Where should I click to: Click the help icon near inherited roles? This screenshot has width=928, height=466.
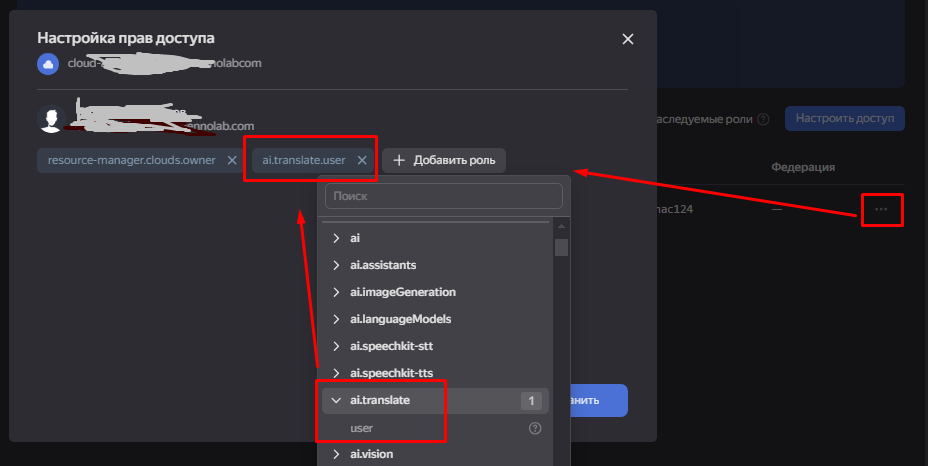pos(763,119)
